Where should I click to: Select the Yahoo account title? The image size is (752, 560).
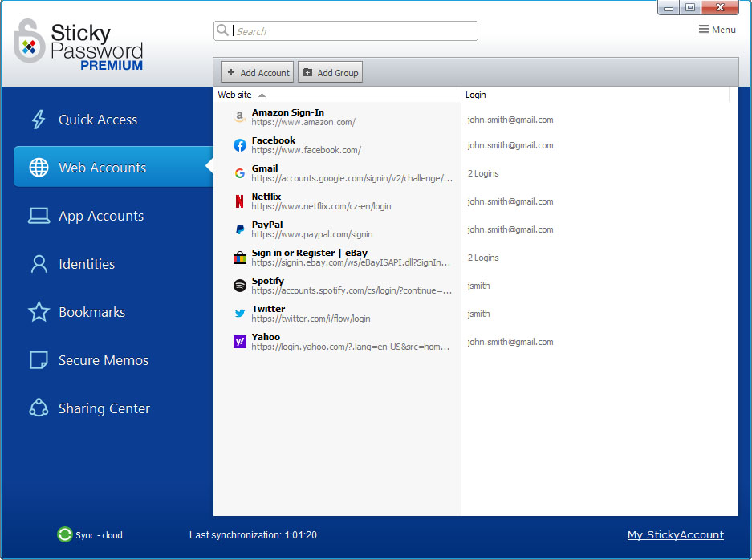(266, 337)
